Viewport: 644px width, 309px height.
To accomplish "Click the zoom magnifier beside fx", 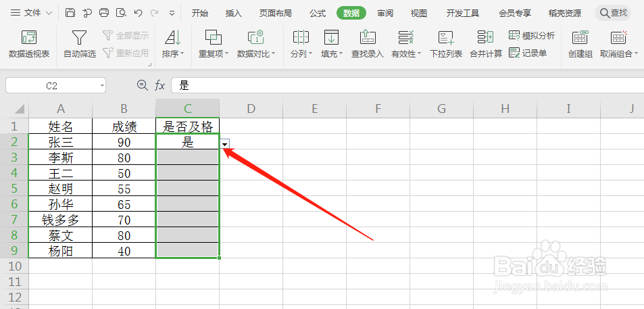I will pos(142,85).
